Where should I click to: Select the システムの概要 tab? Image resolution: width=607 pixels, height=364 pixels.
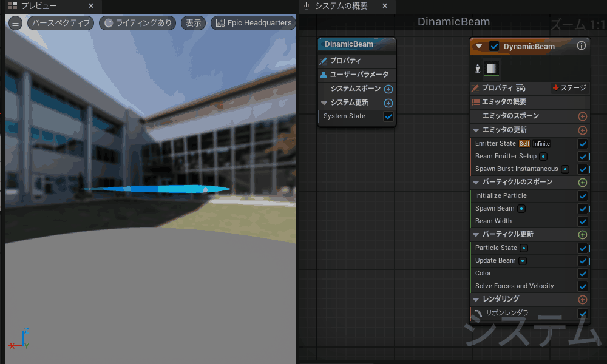(x=341, y=6)
